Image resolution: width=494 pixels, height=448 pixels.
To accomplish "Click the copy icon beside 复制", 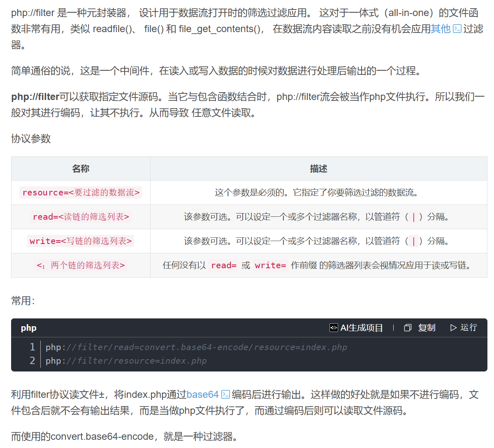I will click(408, 328).
